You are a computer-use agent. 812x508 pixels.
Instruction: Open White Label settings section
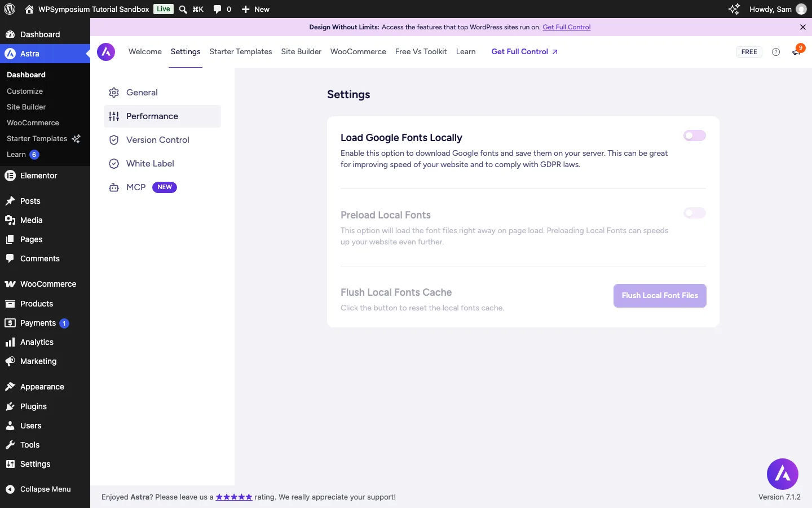point(162,164)
